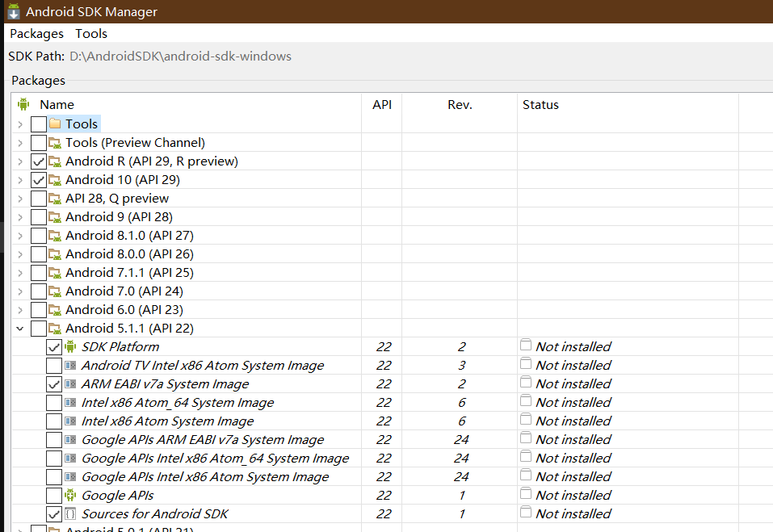
Task: Click the Android robot icon in Name header
Action: tap(23, 104)
